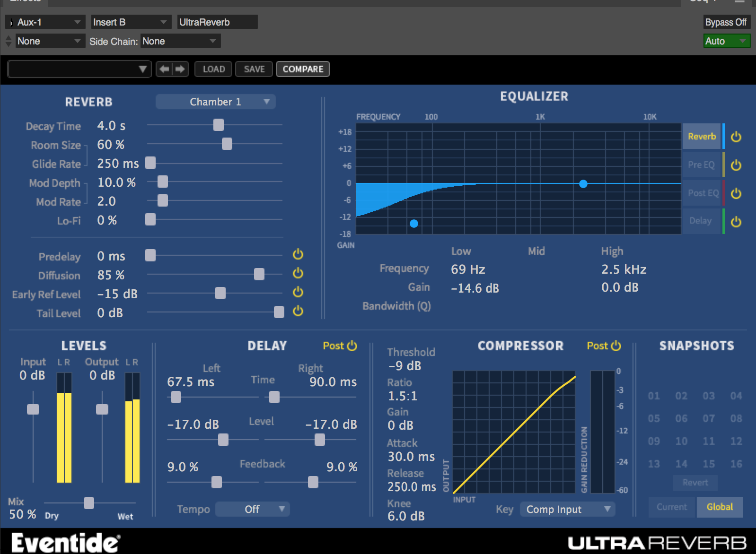
Task: Open the Aux-1 track dropdown
Action: pyautogui.click(x=45, y=22)
